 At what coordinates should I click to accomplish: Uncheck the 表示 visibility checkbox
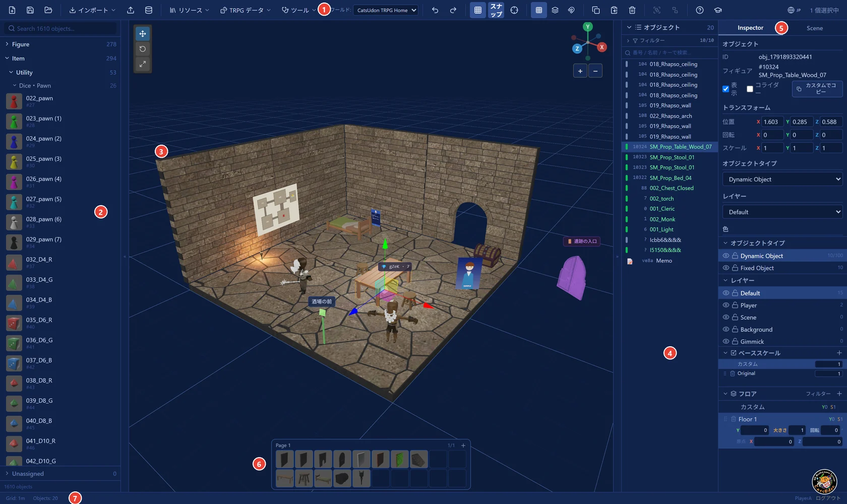tap(726, 89)
